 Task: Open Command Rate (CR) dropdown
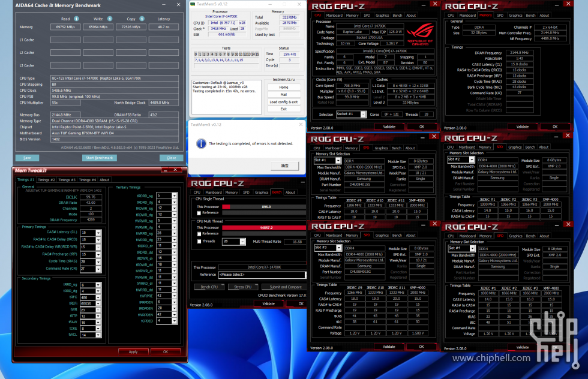98,269
